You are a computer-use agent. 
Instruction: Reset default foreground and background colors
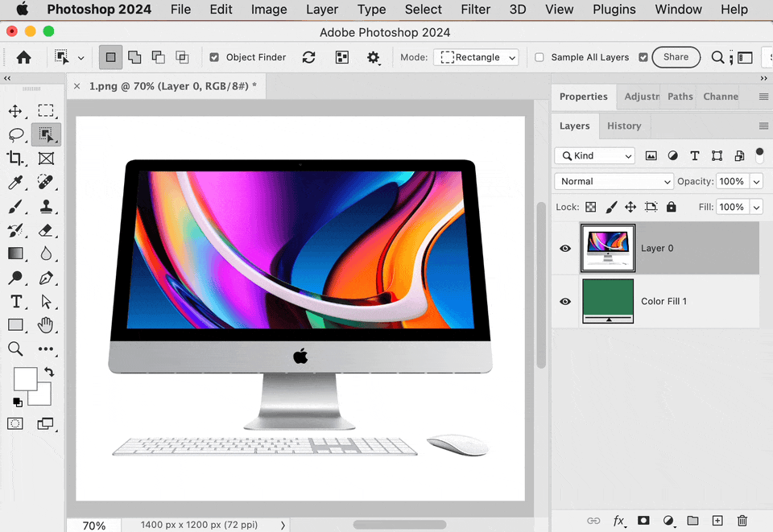tap(18, 402)
